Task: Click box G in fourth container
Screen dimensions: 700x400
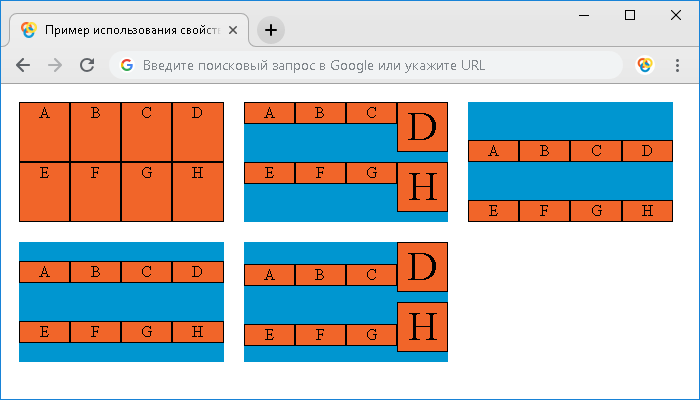Action: tap(146, 332)
